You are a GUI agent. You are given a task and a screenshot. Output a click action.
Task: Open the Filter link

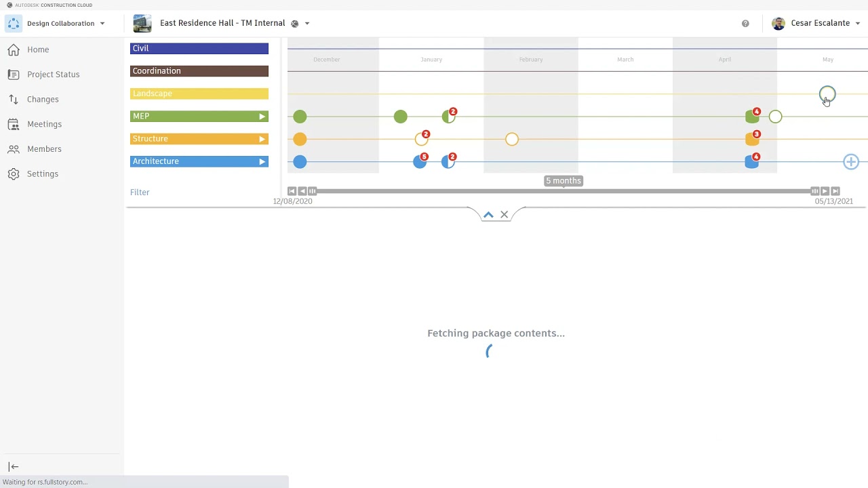pyautogui.click(x=140, y=192)
